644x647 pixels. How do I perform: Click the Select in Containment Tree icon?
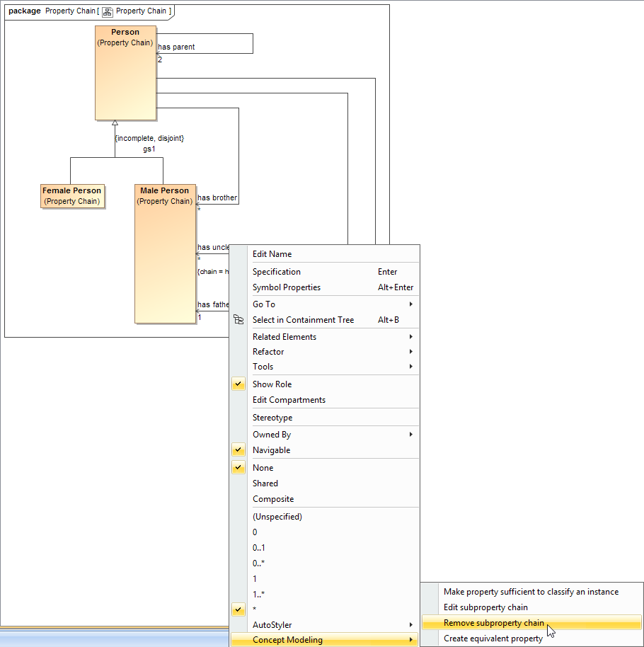point(238,320)
